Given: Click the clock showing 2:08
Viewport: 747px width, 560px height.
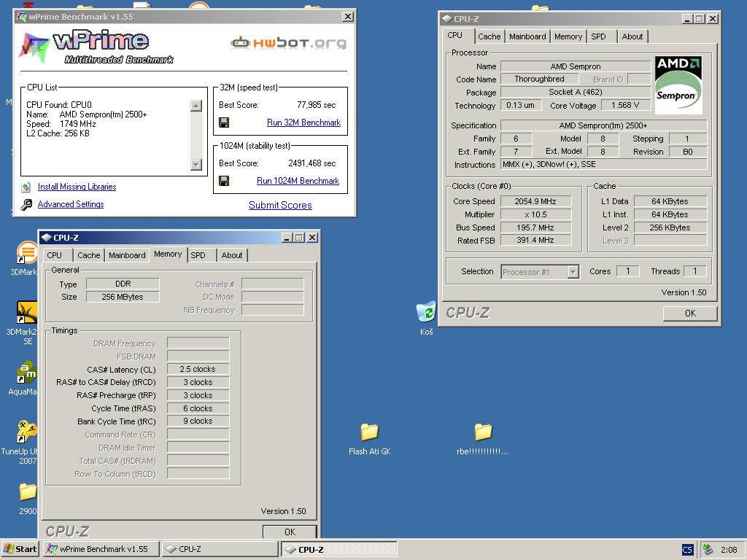Looking at the screenshot, I should point(729,550).
